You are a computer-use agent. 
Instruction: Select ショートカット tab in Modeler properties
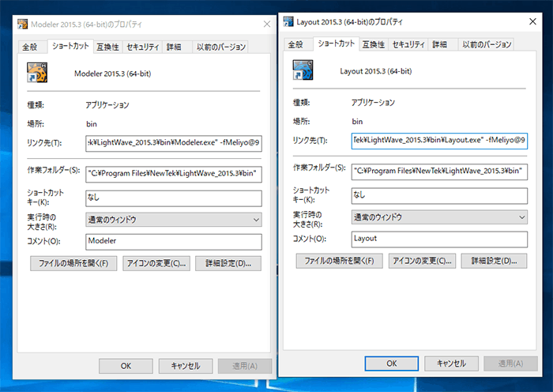(x=70, y=46)
